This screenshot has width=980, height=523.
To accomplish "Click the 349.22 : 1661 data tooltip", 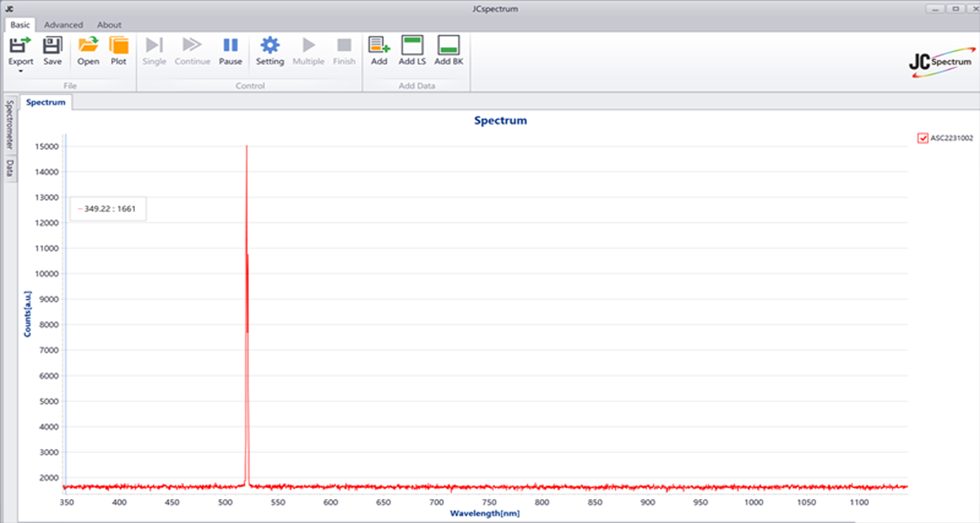I will coord(108,209).
